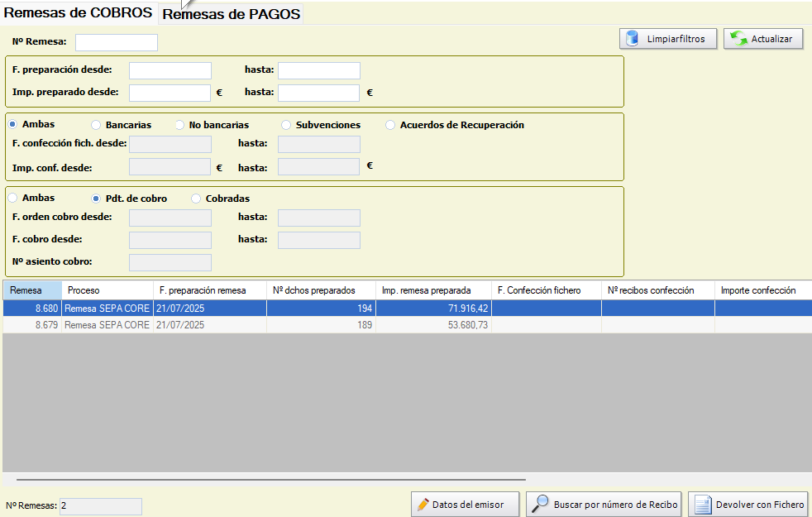Select the Bancarias radio option
This screenshot has width=812, height=517.
coord(96,125)
